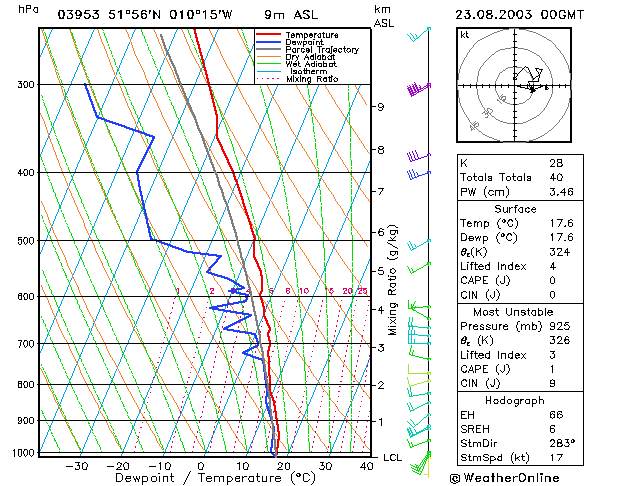The width and height of the screenshot is (629, 486).
Task: Click the 'hPa' unit label
Action: click(28, 9)
